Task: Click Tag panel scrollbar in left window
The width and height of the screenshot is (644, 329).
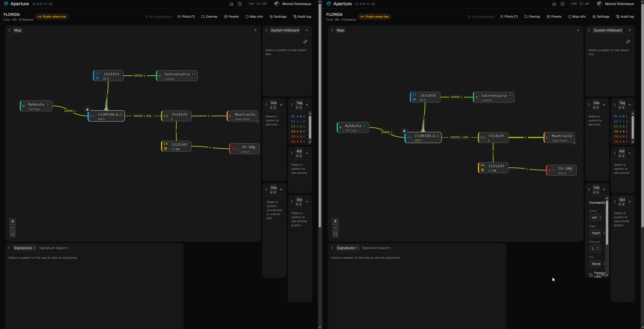Action: [310, 128]
